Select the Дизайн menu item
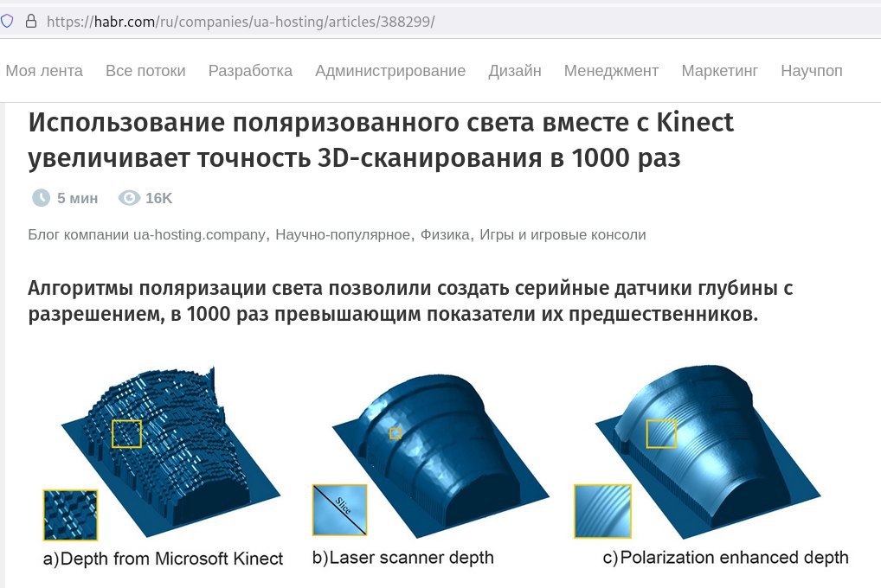Screen dimensions: 881x588 coord(515,71)
